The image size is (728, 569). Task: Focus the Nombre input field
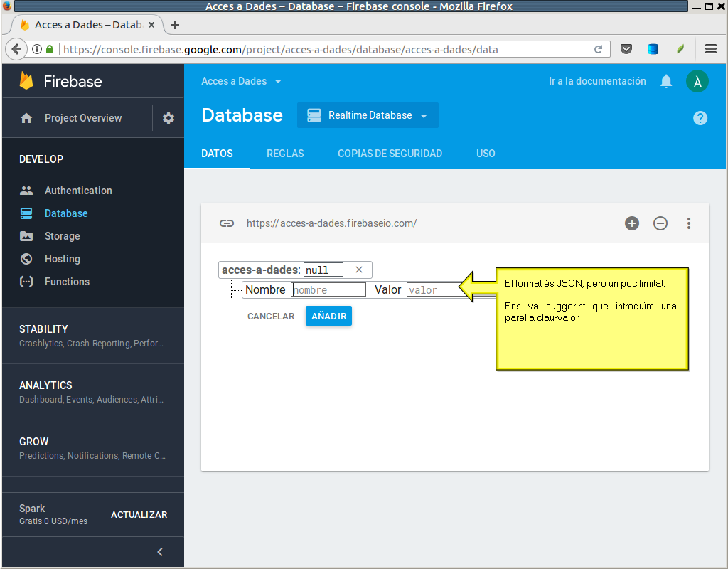pos(328,290)
